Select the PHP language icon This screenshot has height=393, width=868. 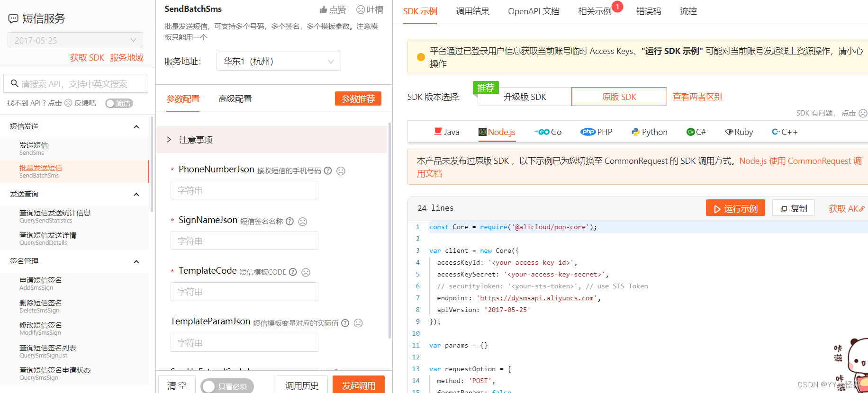pyautogui.click(x=588, y=132)
